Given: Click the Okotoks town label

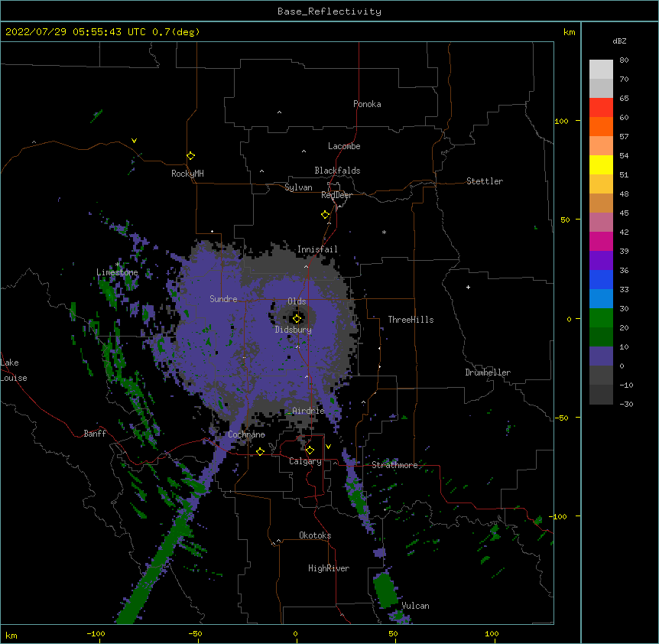Looking at the screenshot, I should coord(315,535).
